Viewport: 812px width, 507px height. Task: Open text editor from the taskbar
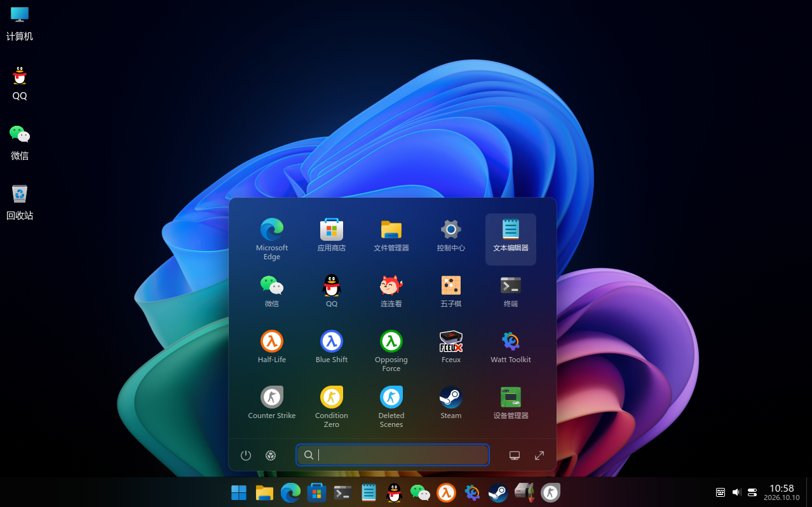[x=369, y=492]
